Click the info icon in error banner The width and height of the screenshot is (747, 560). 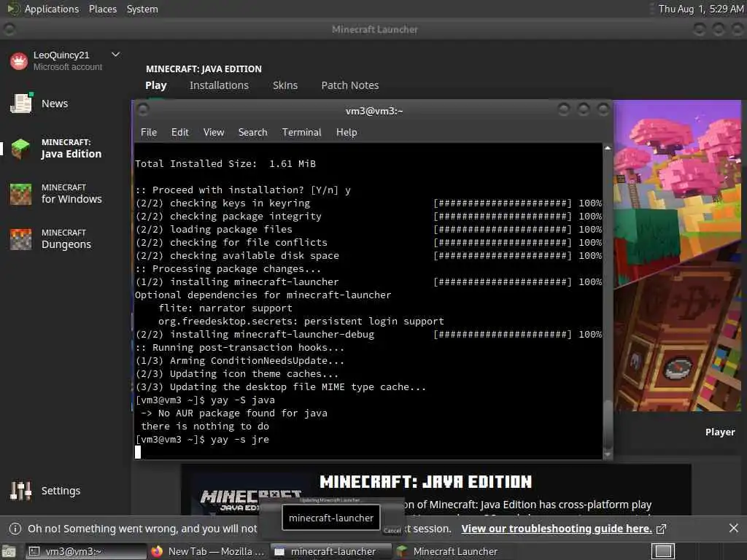point(15,529)
